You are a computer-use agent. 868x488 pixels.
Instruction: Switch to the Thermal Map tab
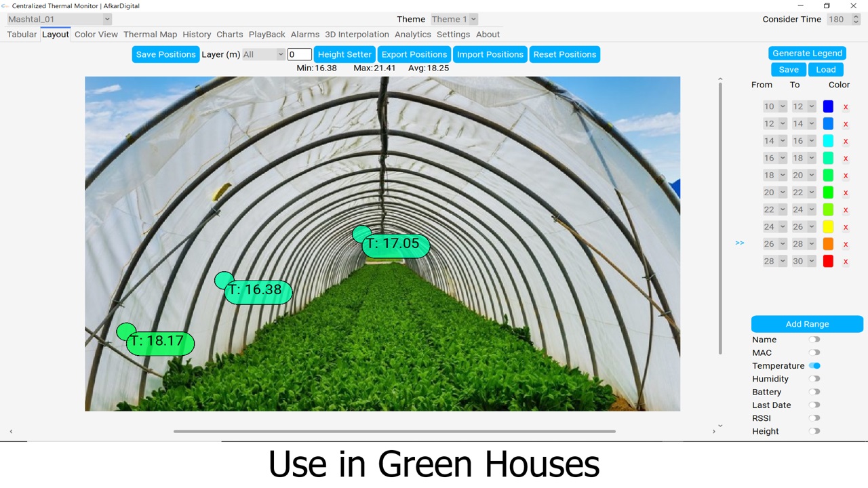click(150, 35)
